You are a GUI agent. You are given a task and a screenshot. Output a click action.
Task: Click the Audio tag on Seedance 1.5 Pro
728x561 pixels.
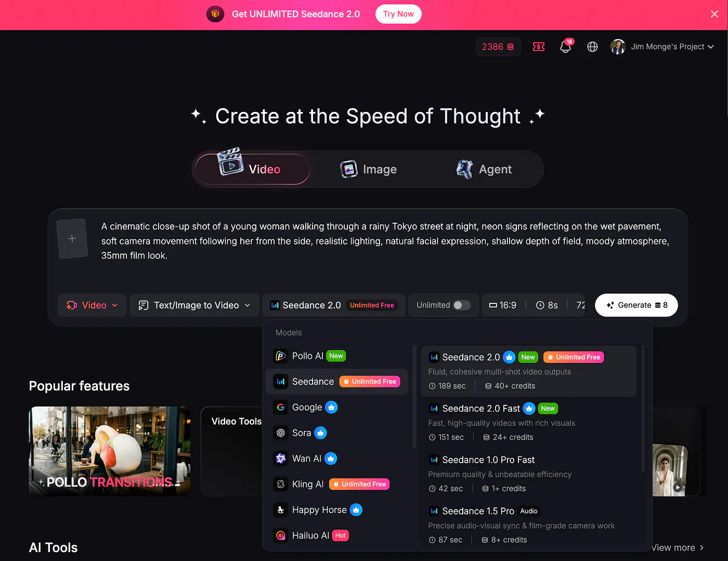point(528,511)
